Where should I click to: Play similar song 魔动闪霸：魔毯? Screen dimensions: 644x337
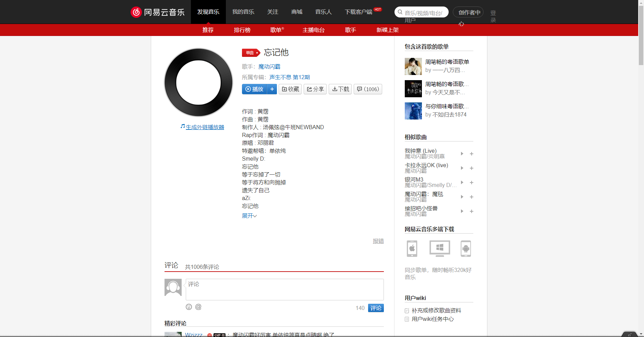[x=462, y=197]
